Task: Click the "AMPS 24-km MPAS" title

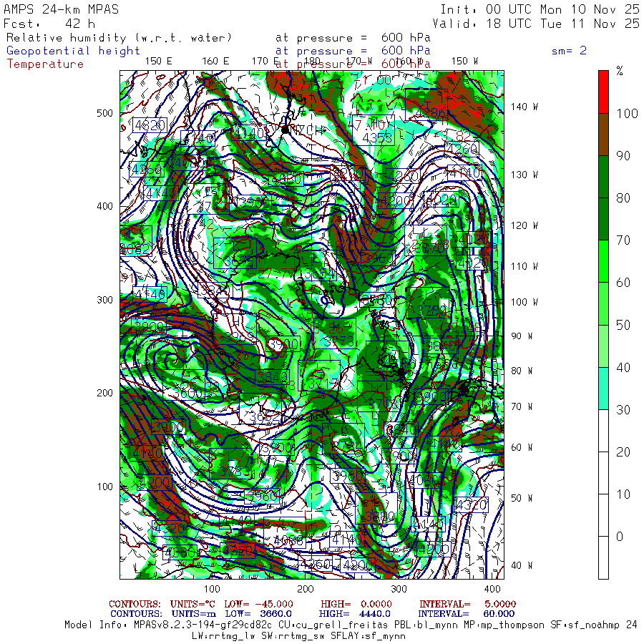Action: [x=62, y=9]
